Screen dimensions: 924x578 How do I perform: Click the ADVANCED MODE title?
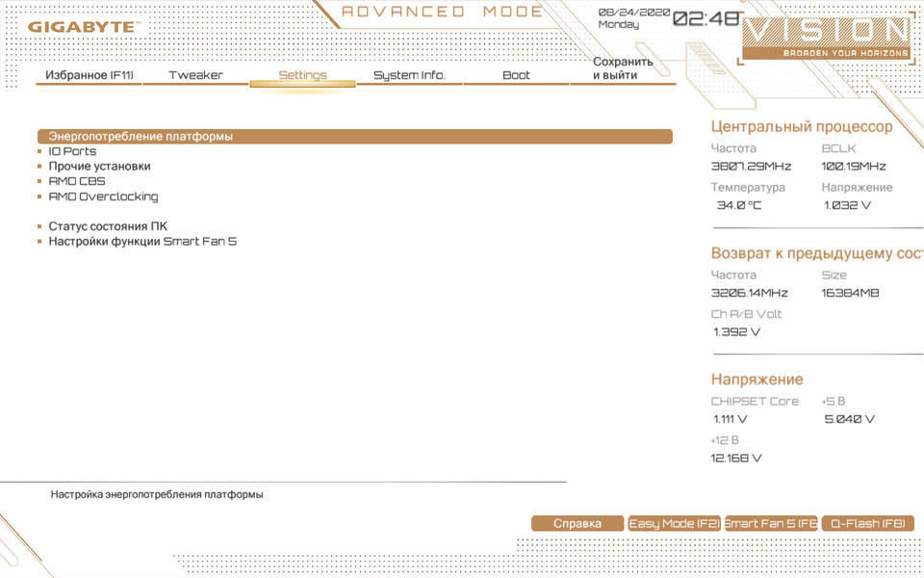442,12
